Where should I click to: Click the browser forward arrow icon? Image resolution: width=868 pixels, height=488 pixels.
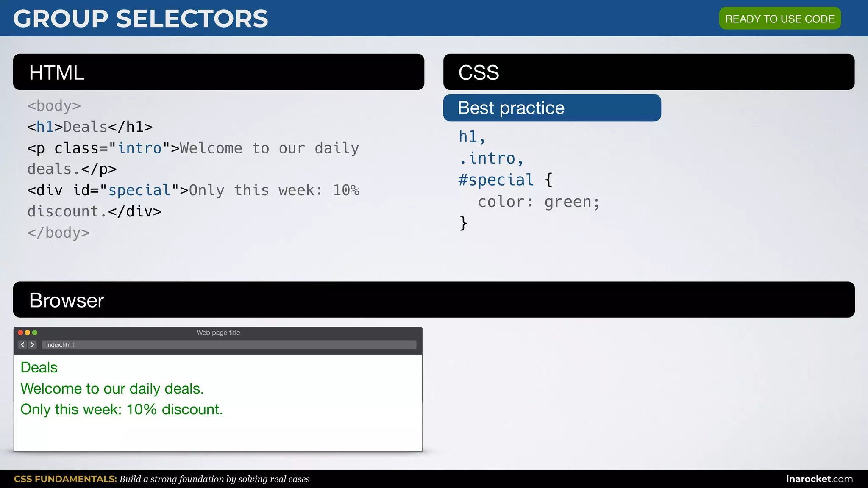coord(32,345)
